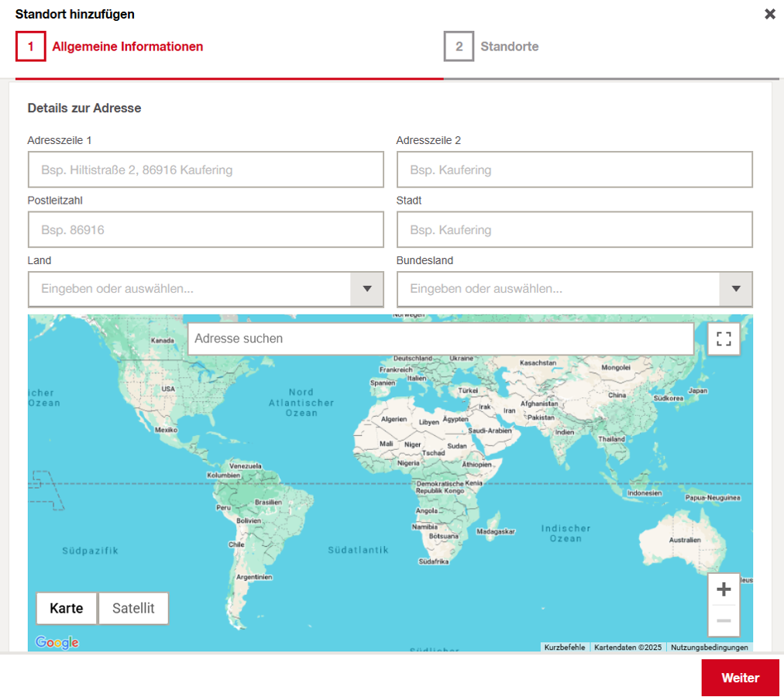
Task: Click Südpazifik ocean label
Action: (90, 551)
